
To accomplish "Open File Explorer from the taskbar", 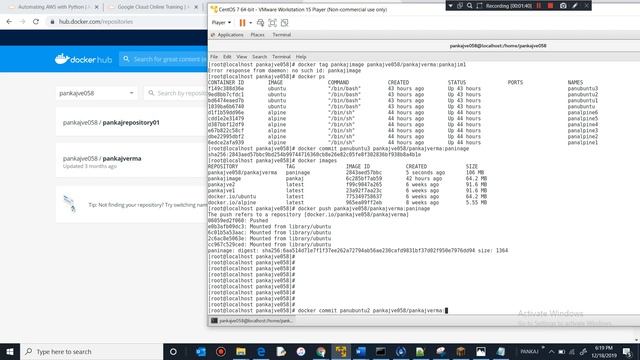I will (241, 351).
